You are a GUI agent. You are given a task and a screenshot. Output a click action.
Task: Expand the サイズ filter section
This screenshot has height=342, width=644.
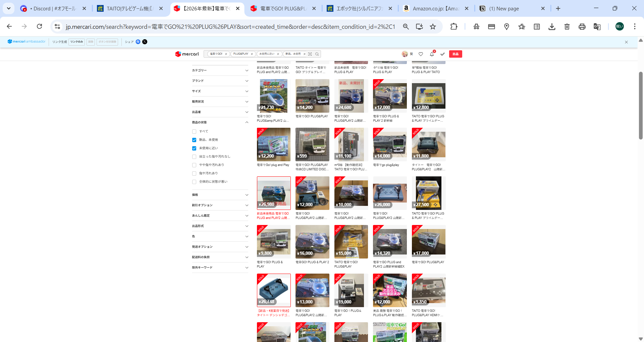coord(220,91)
